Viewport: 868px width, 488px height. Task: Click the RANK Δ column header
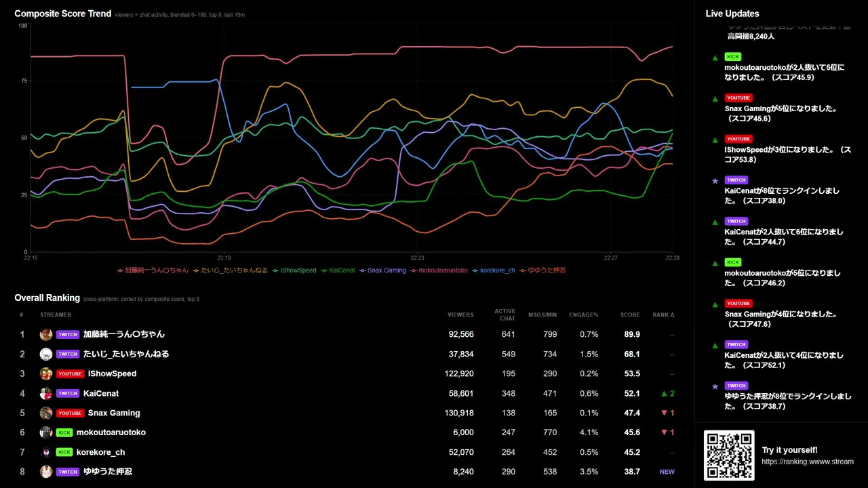663,315
